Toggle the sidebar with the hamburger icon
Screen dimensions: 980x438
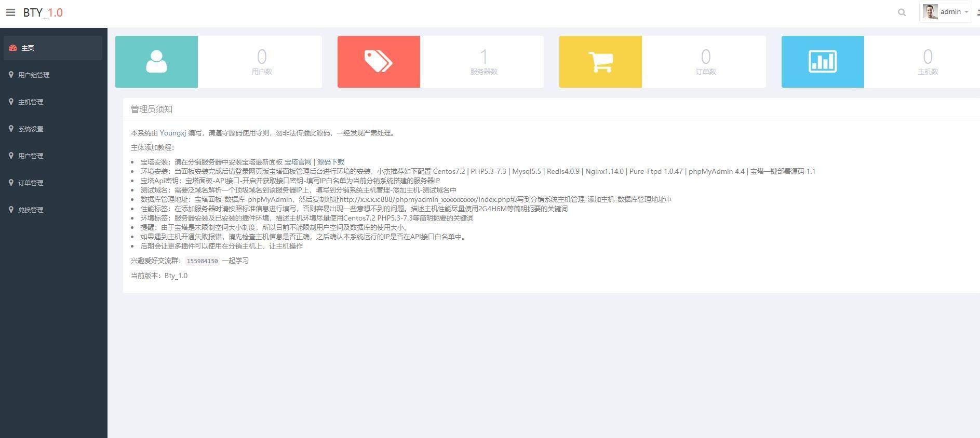point(10,12)
